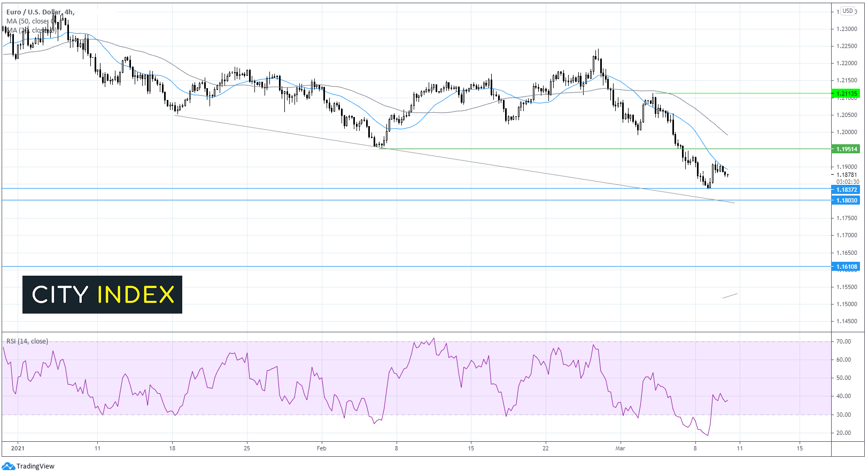Click the TradingView cloud logo icon

coord(8,466)
